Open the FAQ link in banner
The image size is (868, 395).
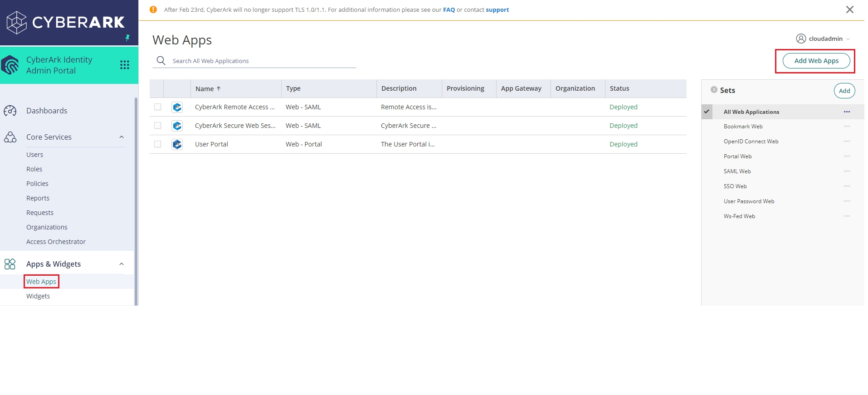click(449, 10)
